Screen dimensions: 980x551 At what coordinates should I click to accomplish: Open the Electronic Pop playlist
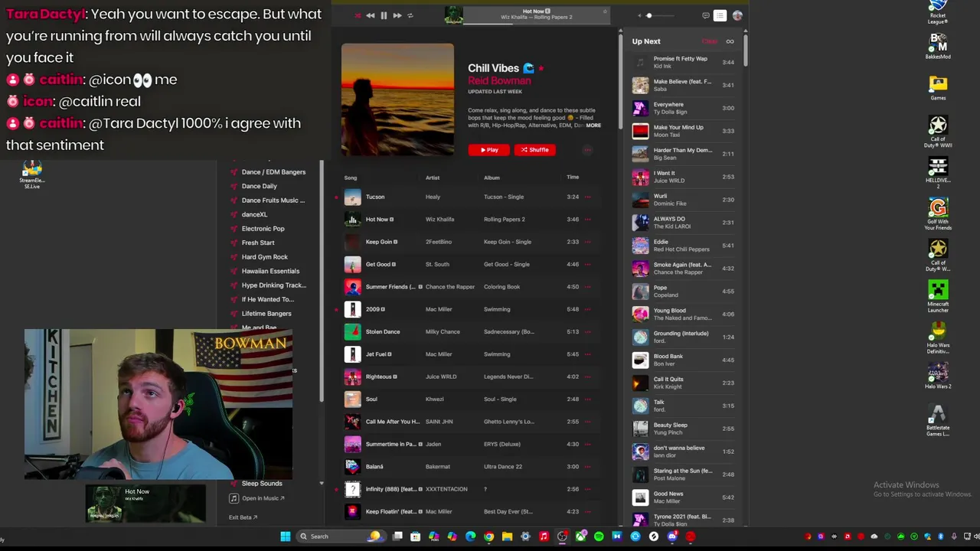click(x=263, y=229)
